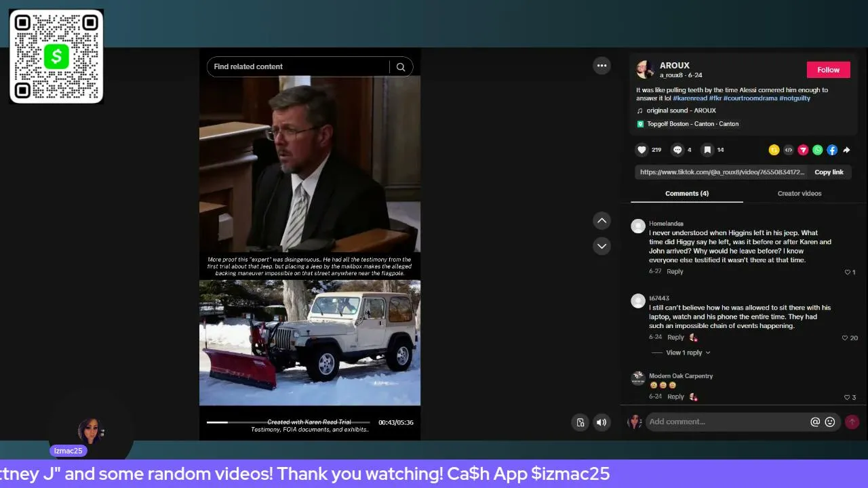Image resolution: width=868 pixels, height=488 pixels.
Task: Open the 167443 commenter avatar
Action: 637,301
